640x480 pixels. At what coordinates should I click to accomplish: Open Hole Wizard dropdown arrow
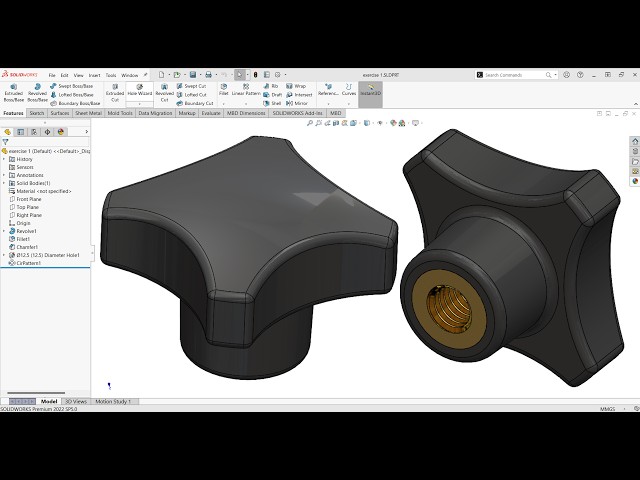point(140,104)
